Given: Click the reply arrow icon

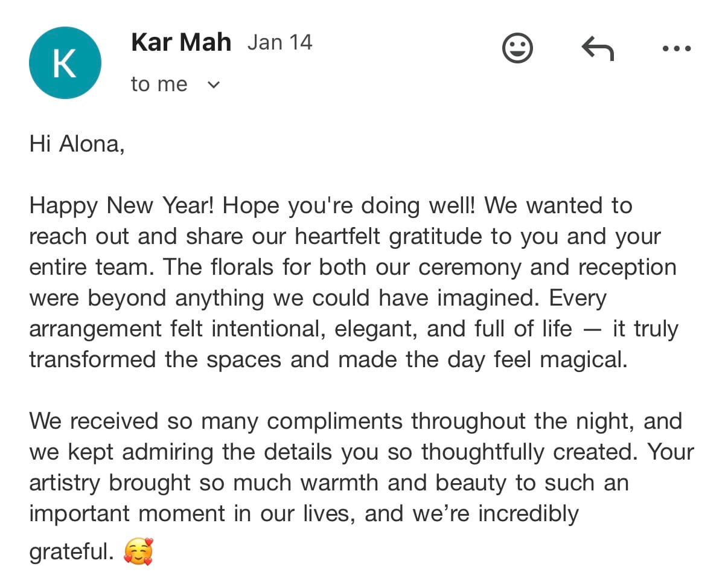Looking at the screenshot, I should pyautogui.click(x=597, y=48).
